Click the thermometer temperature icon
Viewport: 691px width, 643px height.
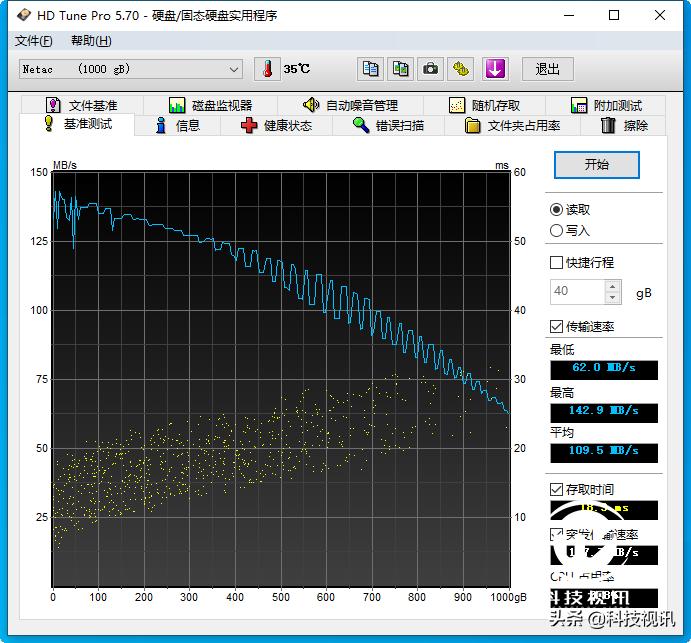[x=267, y=69]
